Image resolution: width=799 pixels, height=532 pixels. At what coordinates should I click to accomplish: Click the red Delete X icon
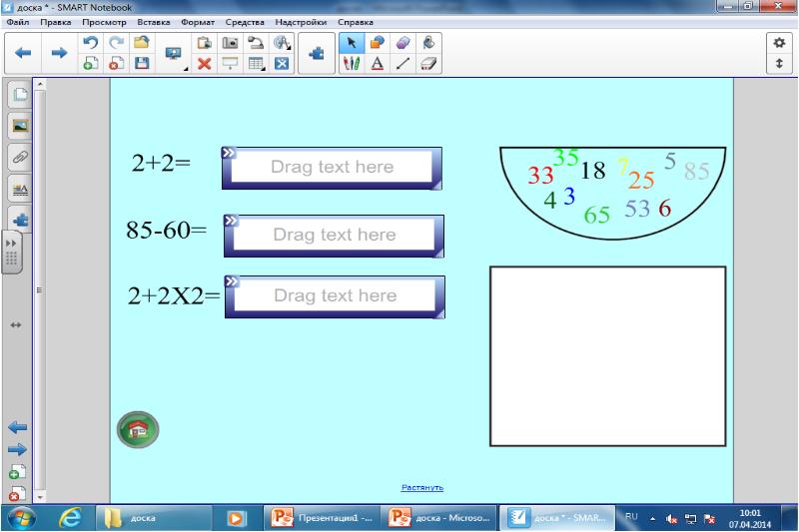tap(204, 63)
